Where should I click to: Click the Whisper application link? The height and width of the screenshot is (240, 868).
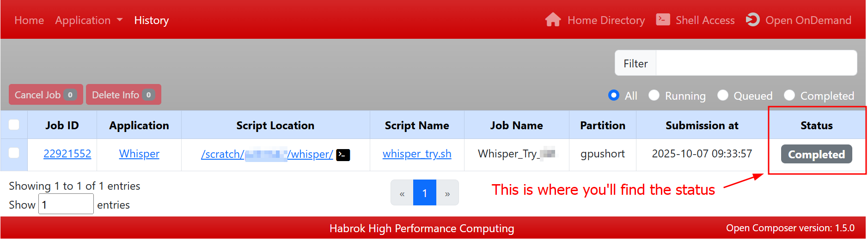tap(139, 154)
